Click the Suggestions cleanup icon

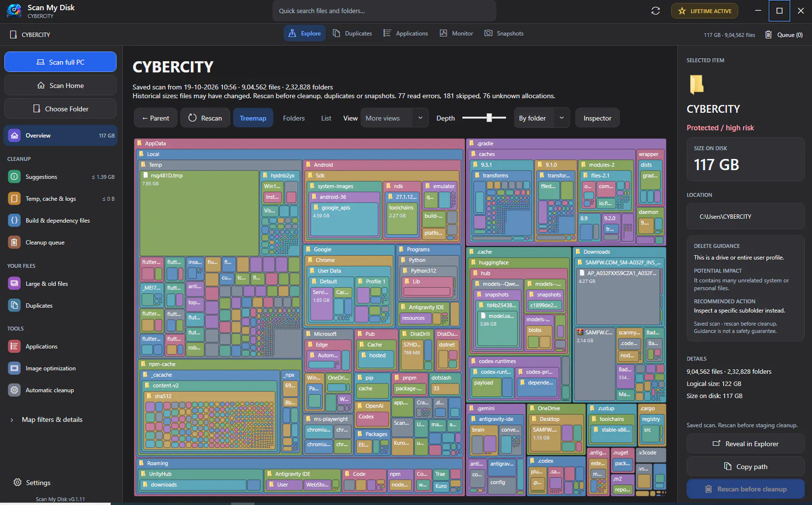pos(15,177)
